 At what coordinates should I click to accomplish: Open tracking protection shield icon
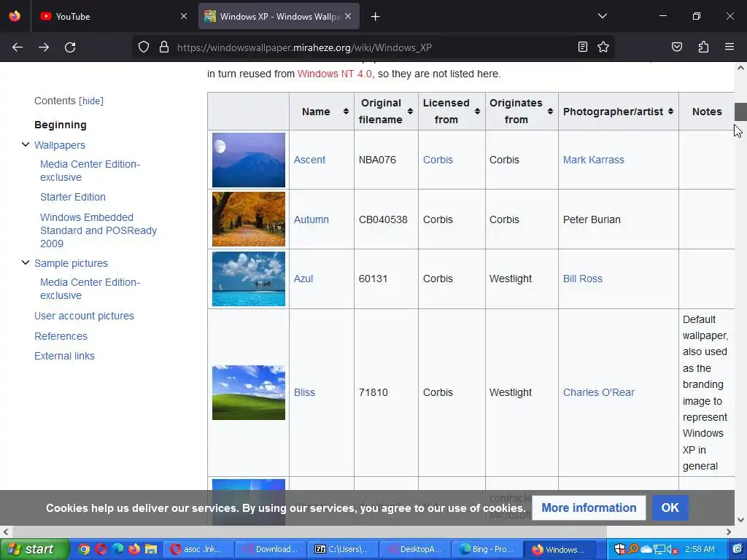(144, 47)
